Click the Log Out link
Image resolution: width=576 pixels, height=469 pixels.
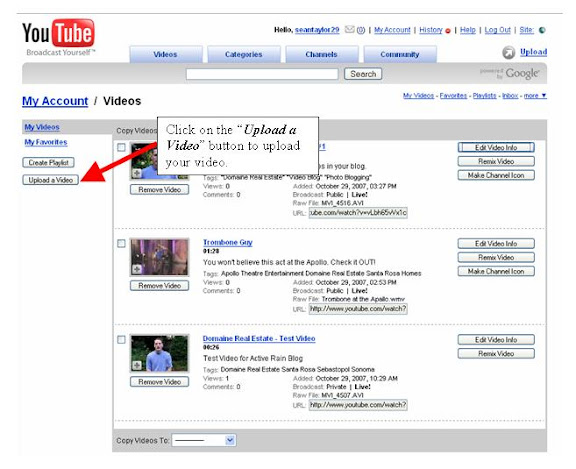(x=498, y=30)
